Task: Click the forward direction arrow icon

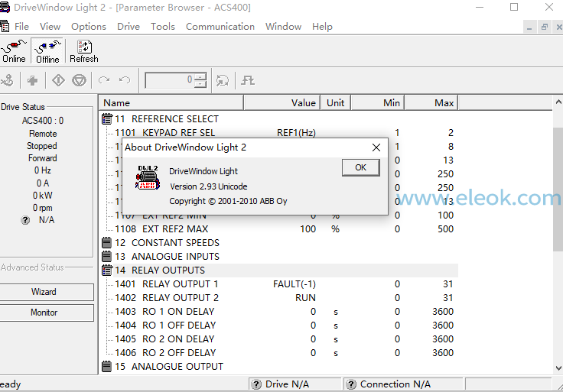Action: click(104, 80)
